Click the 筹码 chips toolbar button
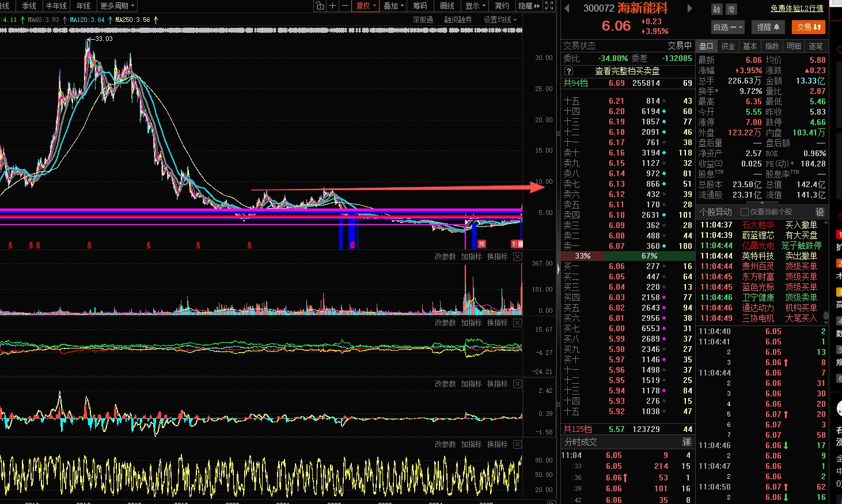The image size is (842, 504). tap(420, 6)
